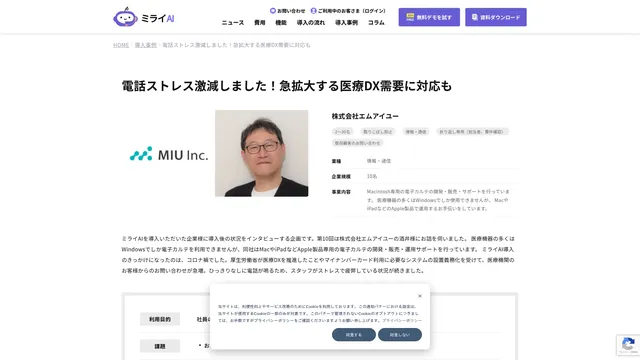Open the コラム menu item
This screenshot has height=360, width=640.
(376, 22)
